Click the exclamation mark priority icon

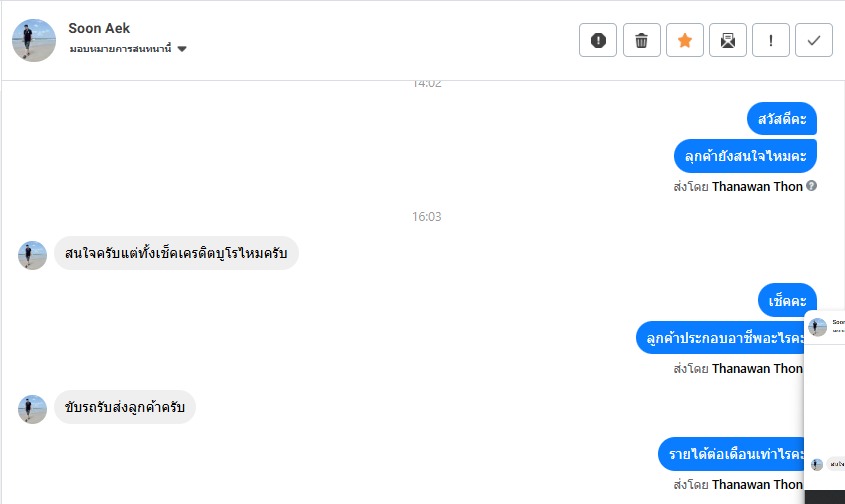click(x=771, y=40)
